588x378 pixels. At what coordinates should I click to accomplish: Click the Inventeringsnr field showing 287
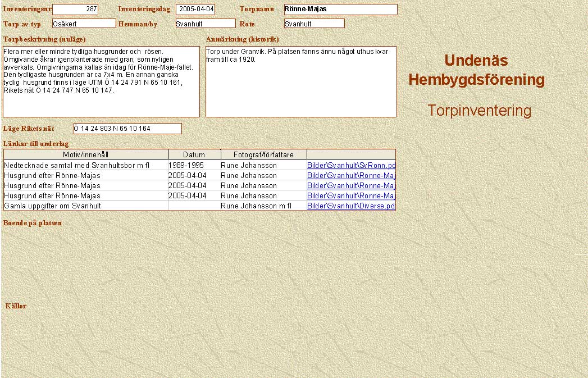75,10
